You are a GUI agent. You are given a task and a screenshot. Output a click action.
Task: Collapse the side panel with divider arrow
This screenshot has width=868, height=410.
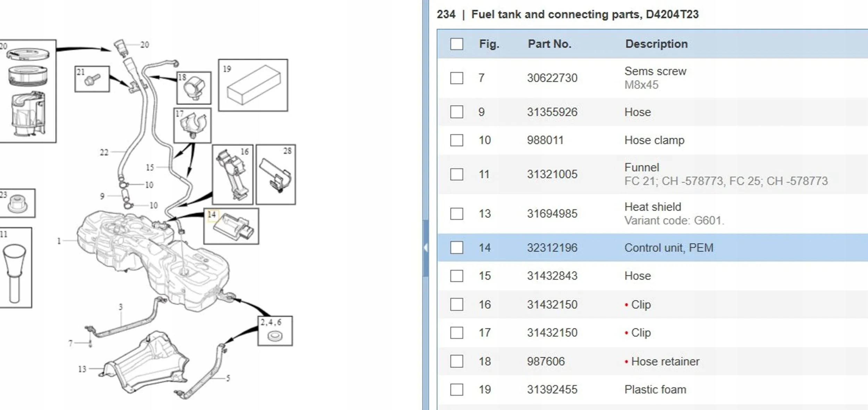coord(426,248)
